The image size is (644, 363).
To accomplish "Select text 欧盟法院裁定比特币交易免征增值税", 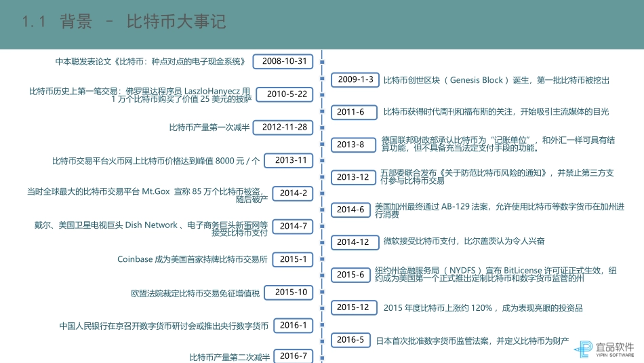I will point(195,293).
